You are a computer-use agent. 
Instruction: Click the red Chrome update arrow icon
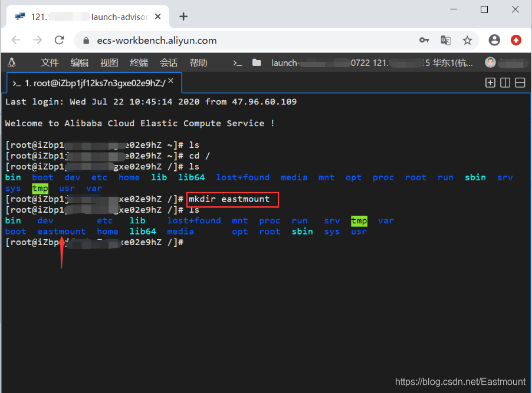(x=515, y=40)
